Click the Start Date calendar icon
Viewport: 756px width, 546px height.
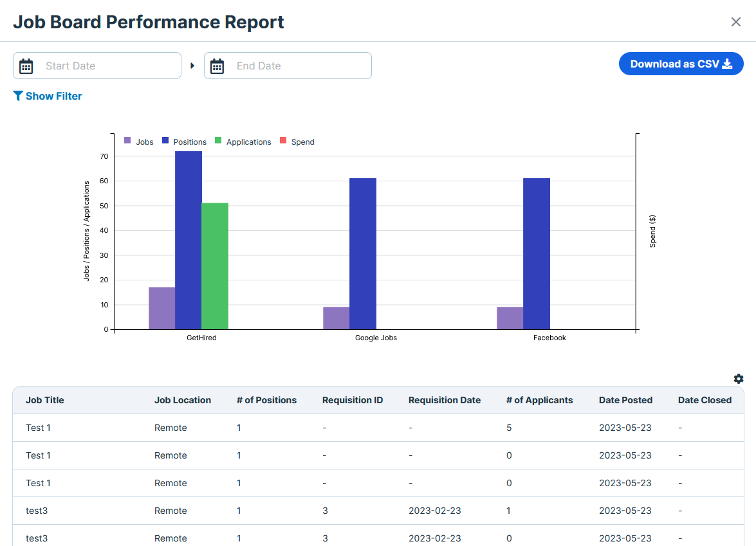pos(26,66)
